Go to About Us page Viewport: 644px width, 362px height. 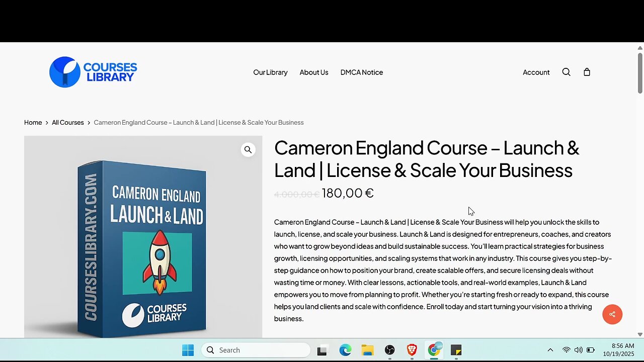(x=314, y=72)
